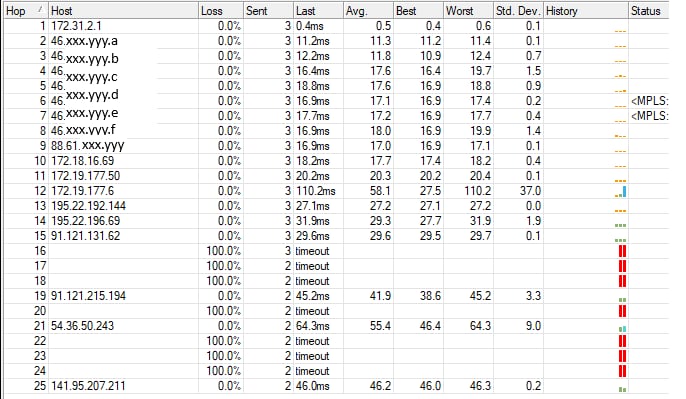Click the Host column header
This screenshot has width=686, height=399.
tap(123, 10)
